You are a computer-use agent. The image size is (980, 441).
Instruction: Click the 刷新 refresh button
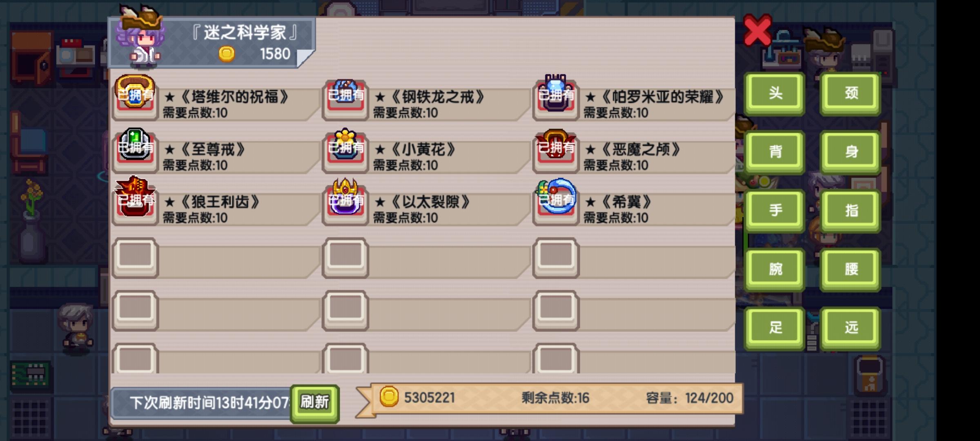314,403
